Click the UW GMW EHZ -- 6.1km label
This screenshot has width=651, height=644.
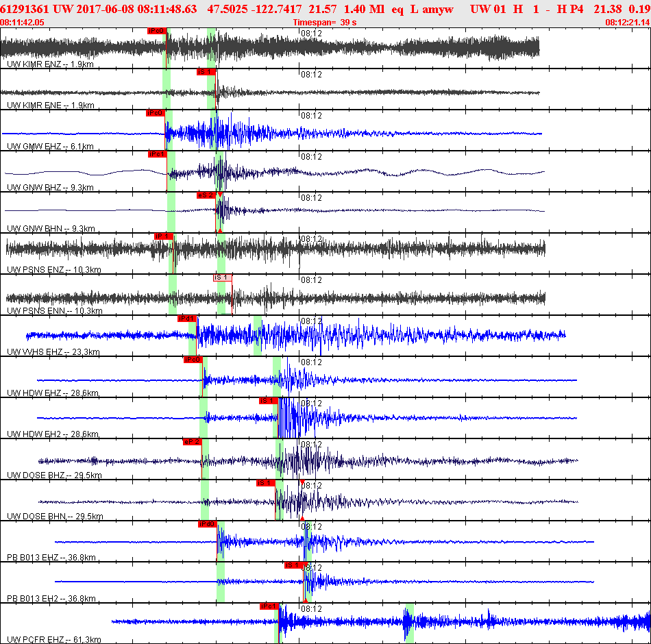pyautogui.click(x=50, y=147)
